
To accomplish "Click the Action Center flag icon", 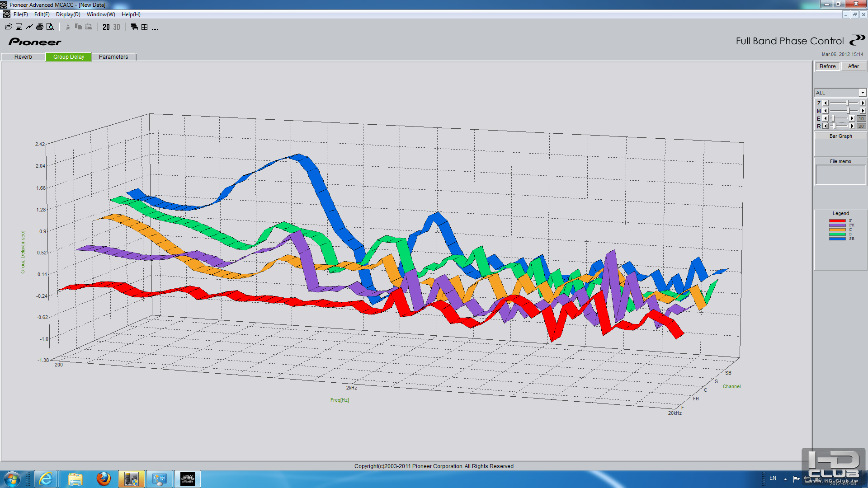I will click(796, 479).
